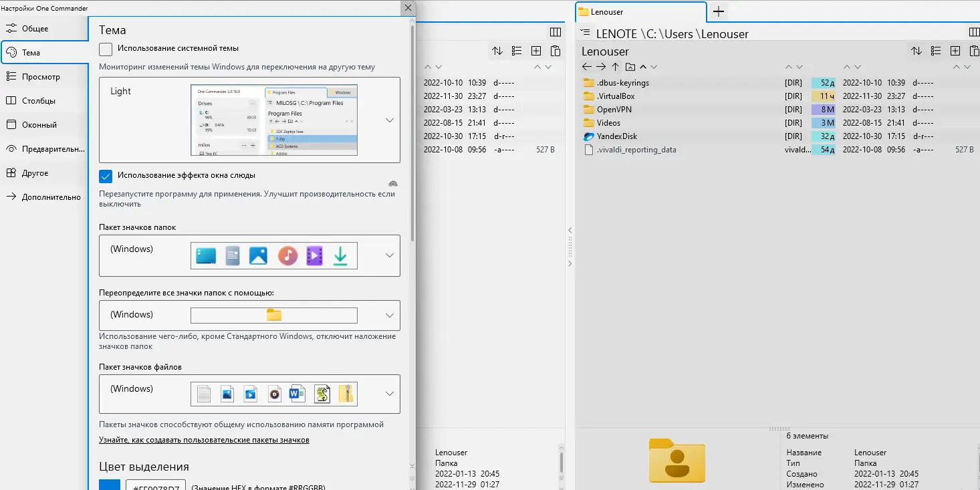Navigate to the Users breadcrumb segment

[679, 34]
